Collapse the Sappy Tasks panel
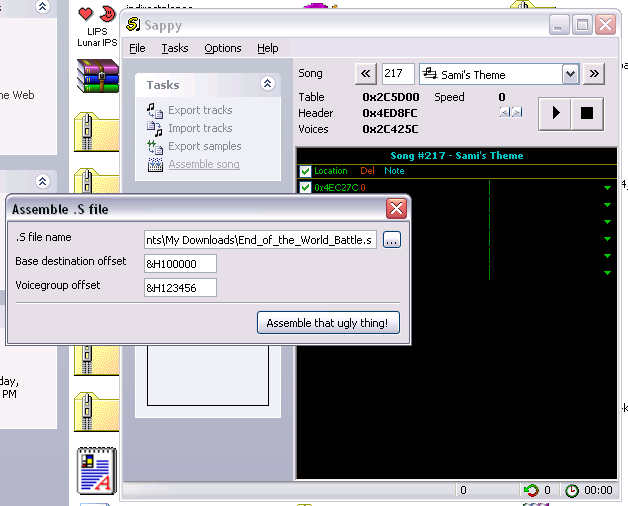 coord(268,83)
